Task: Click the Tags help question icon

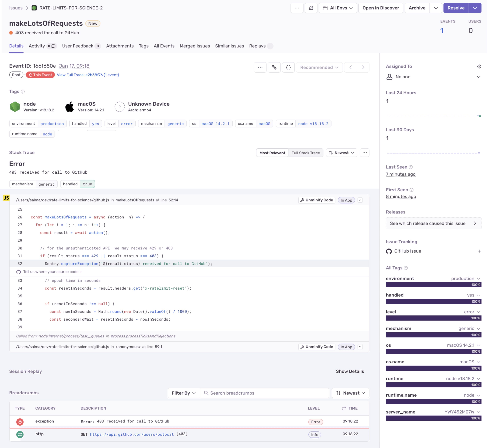Action: [23, 92]
